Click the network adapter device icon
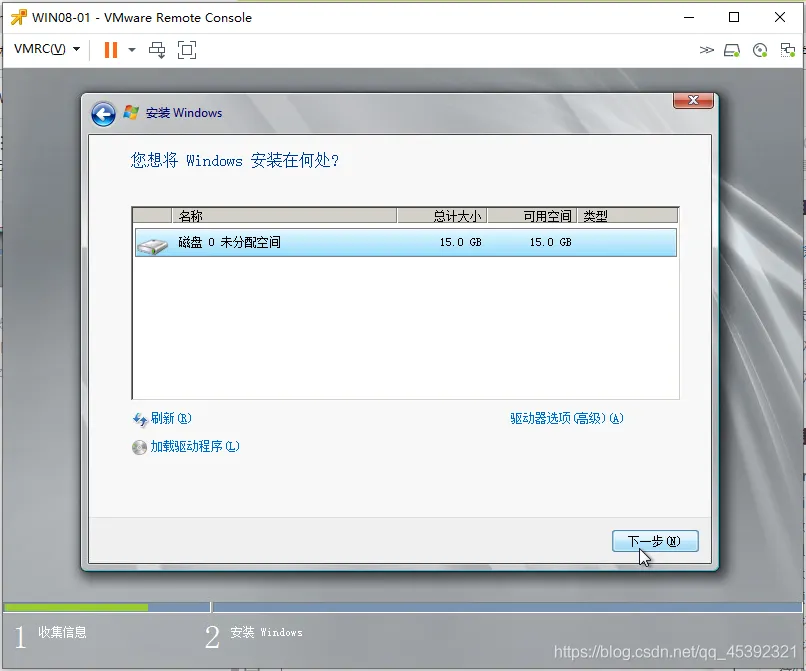Image resolution: width=806 pixels, height=671 pixels. click(787, 50)
